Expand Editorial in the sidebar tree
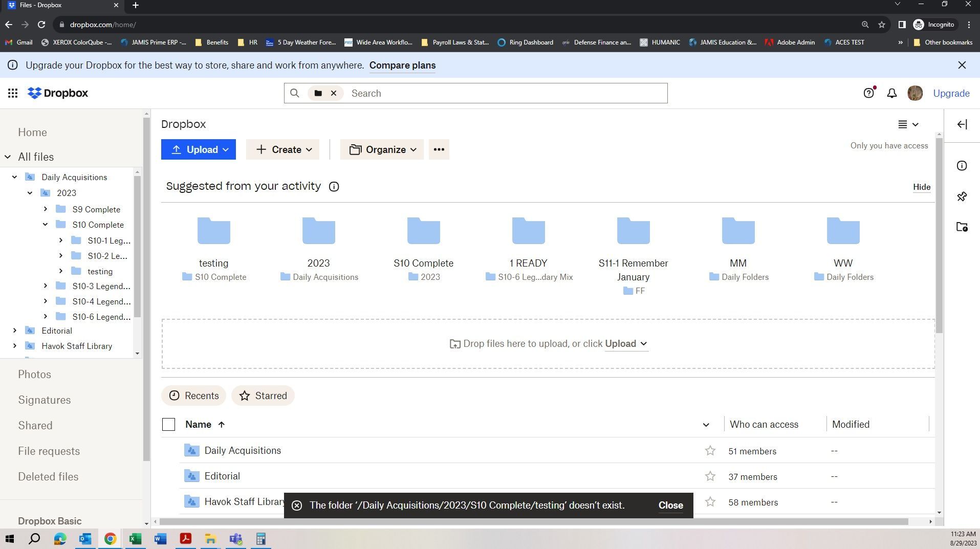The height and width of the screenshot is (549, 980). (x=14, y=331)
